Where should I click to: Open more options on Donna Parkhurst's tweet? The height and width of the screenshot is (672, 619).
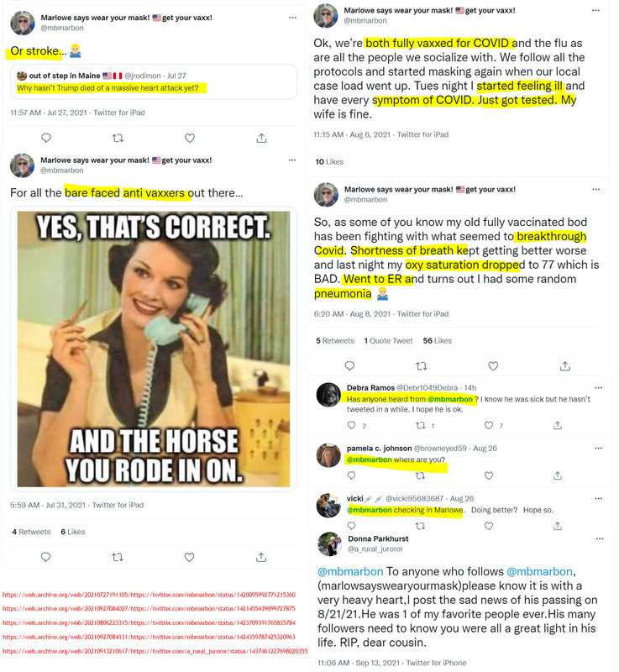[600, 538]
